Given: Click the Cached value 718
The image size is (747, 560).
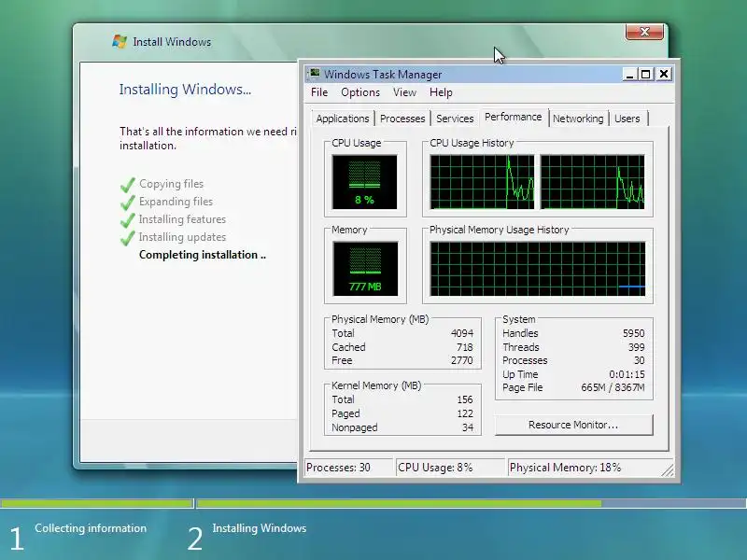Looking at the screenshot, I should [x=464, y=347].
